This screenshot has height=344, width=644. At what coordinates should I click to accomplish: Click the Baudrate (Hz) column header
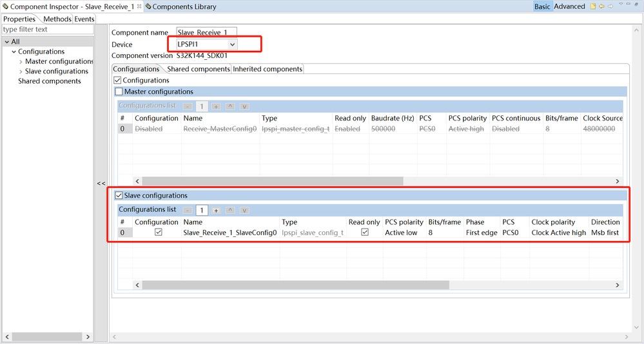click(x=393, y=119)
